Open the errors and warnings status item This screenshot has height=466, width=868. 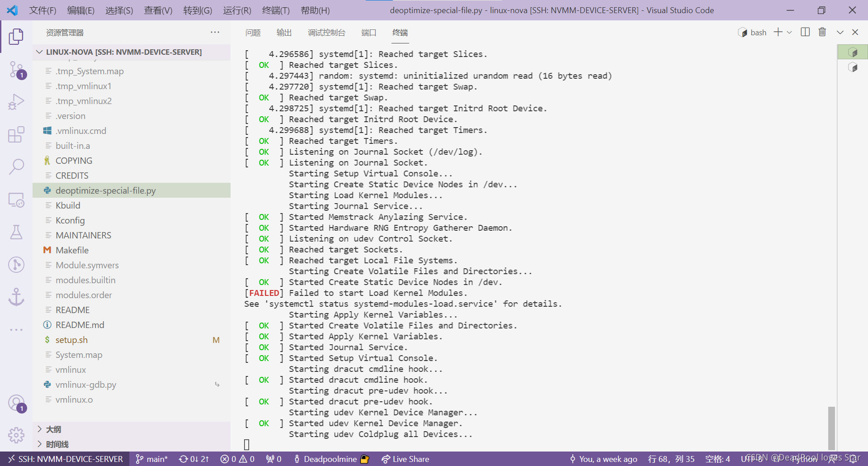point(237,459)
